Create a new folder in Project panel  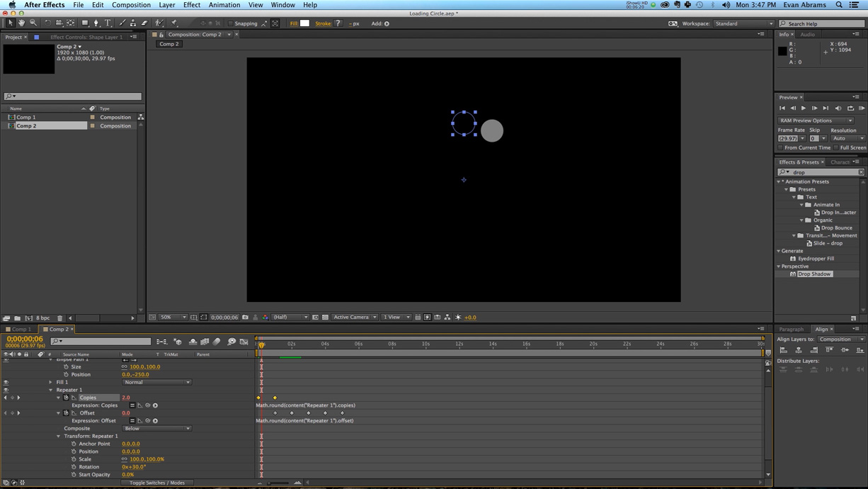[18, 318]
